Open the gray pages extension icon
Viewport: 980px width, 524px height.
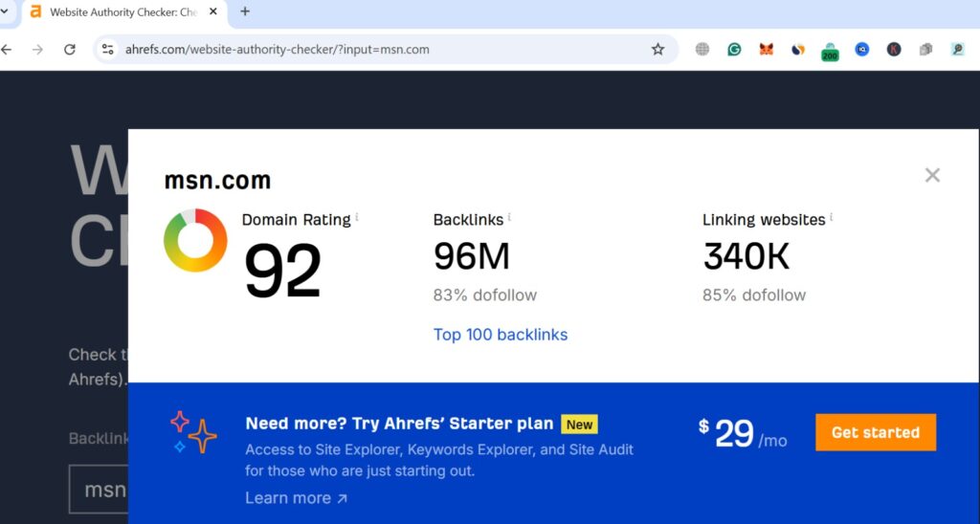point(925,50)
